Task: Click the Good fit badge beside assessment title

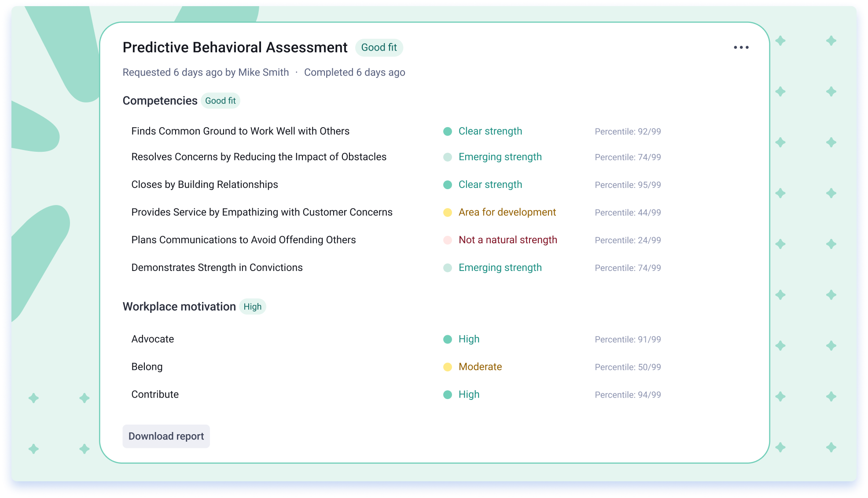Action: coord(379,48)
